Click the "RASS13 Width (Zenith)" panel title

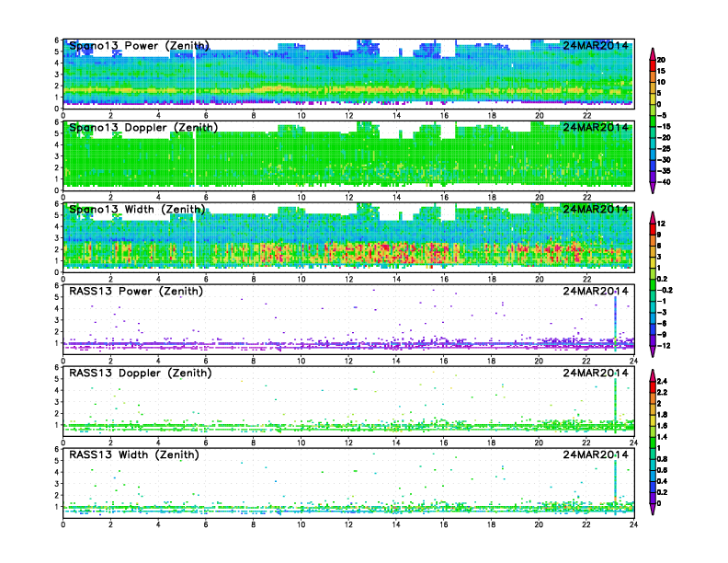(133, 454)
